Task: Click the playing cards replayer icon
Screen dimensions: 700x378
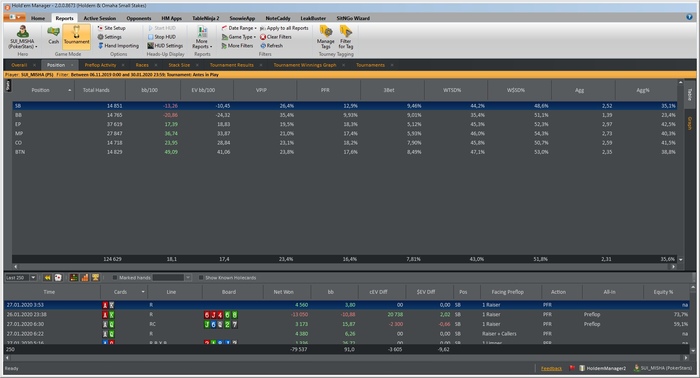Action: click(x=58, y=278)
